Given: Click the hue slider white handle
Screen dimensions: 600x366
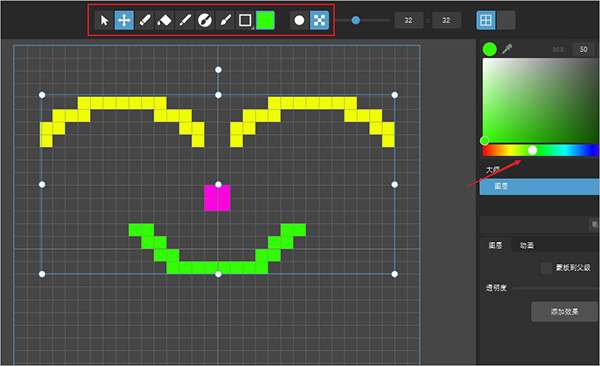Looking at the screenshot, I should click(x=532, y=150).
